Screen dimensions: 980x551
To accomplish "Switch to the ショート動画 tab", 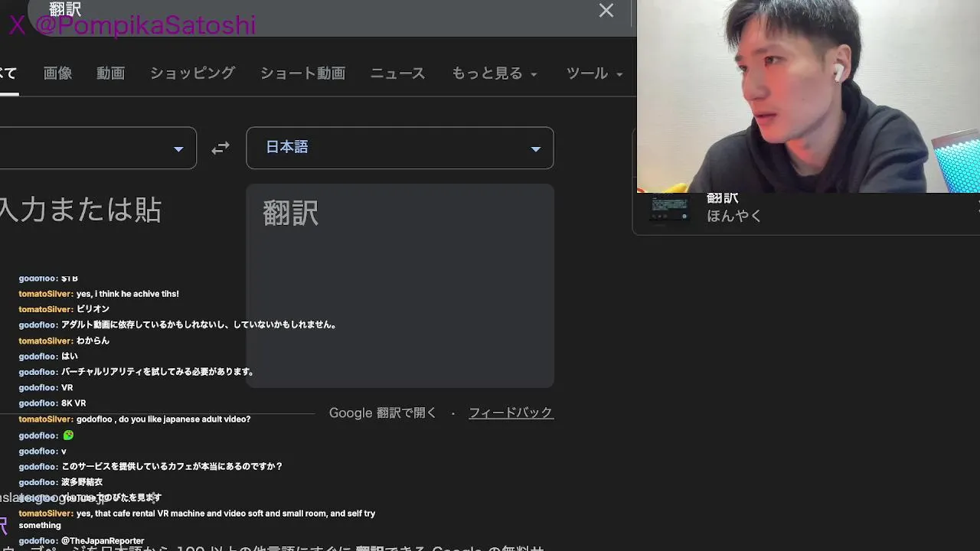I will point(302,73).
